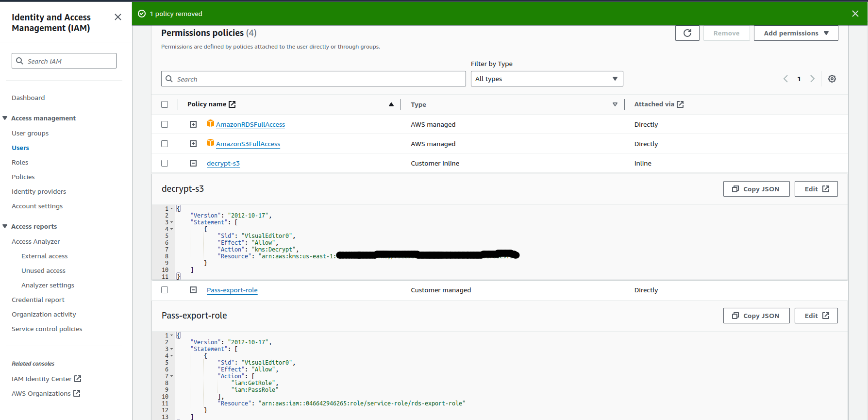This screenshot has height=420, width=868.
Task: Copy JSON of Pass-export-role policy
Action: click(756, 316)
